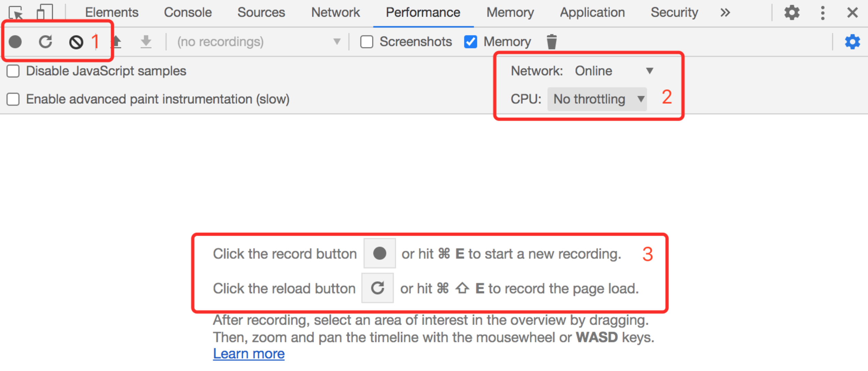Uncheck the Memory checkbox
Image resolution: width=868 pixels, height=371 pixels.
470,42
